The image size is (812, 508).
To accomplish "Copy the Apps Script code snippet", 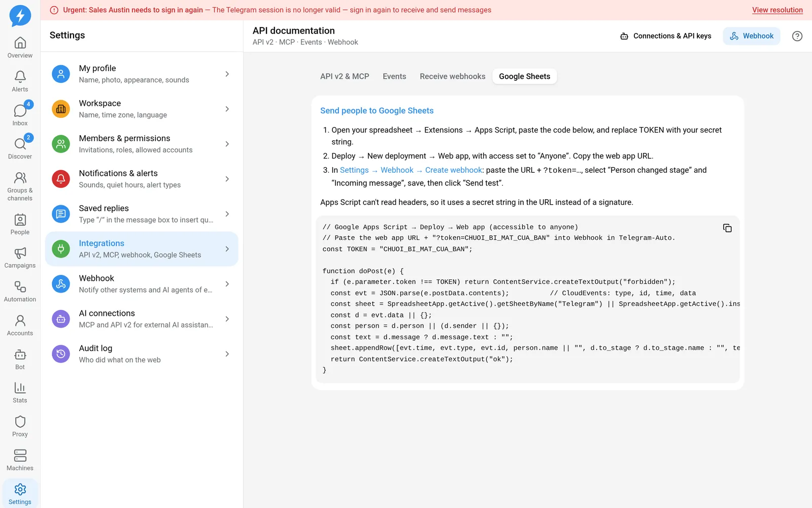I will pos(727,228).
